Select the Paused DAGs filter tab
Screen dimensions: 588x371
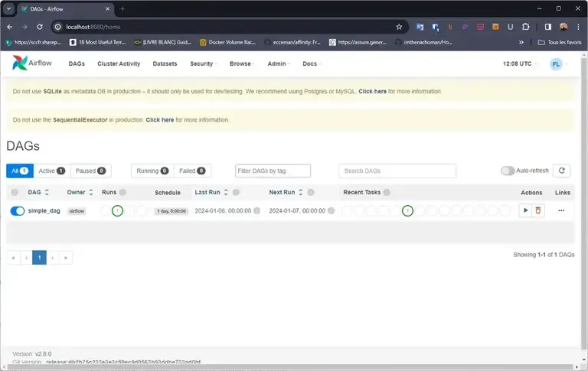[90, 171]
